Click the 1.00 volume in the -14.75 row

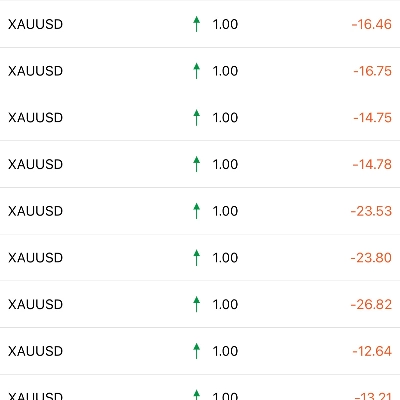pos(225,118)
